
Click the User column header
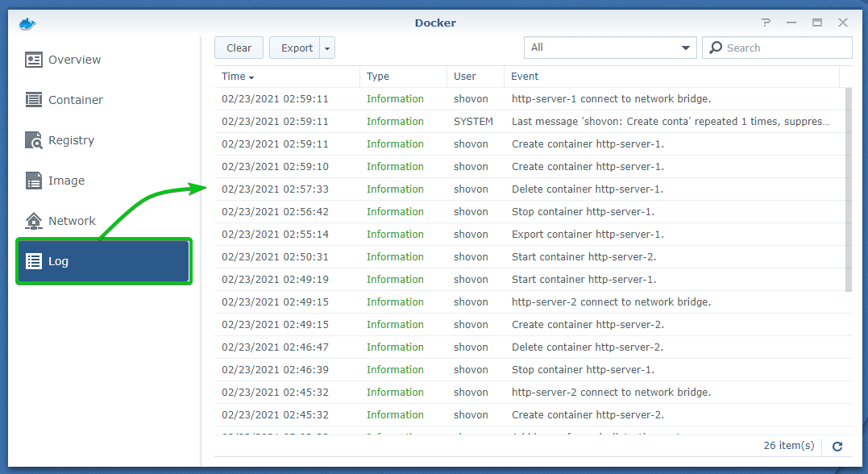(476, 77)
